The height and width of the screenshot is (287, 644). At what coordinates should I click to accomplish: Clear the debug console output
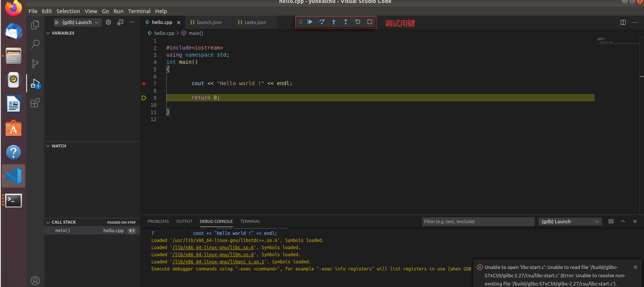tap(611, 221)
